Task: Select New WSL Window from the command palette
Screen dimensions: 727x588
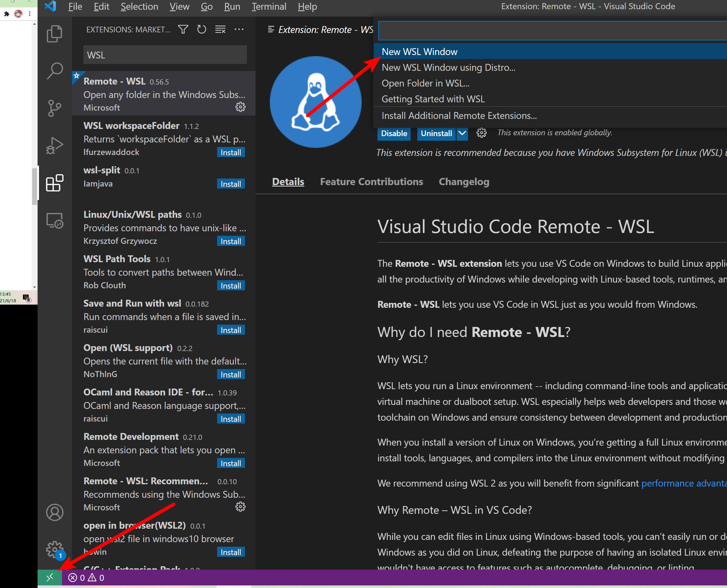Action: tap(420, 52)
